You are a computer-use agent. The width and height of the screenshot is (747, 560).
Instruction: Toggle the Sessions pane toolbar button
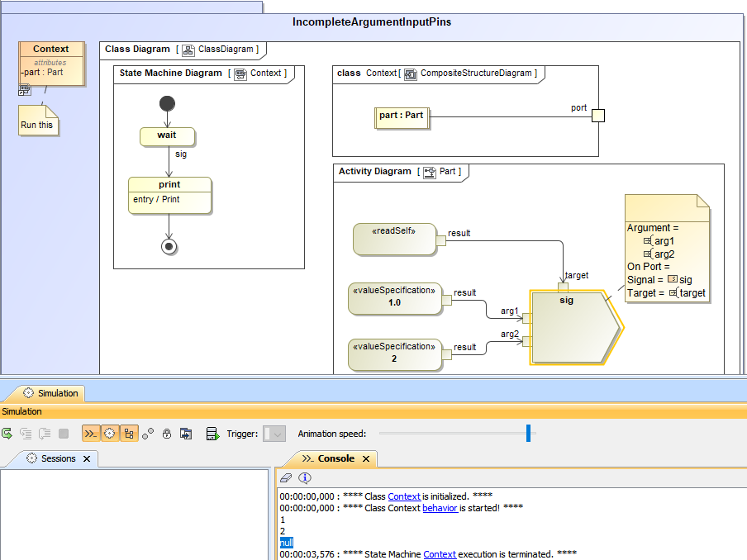pos(110,434)
